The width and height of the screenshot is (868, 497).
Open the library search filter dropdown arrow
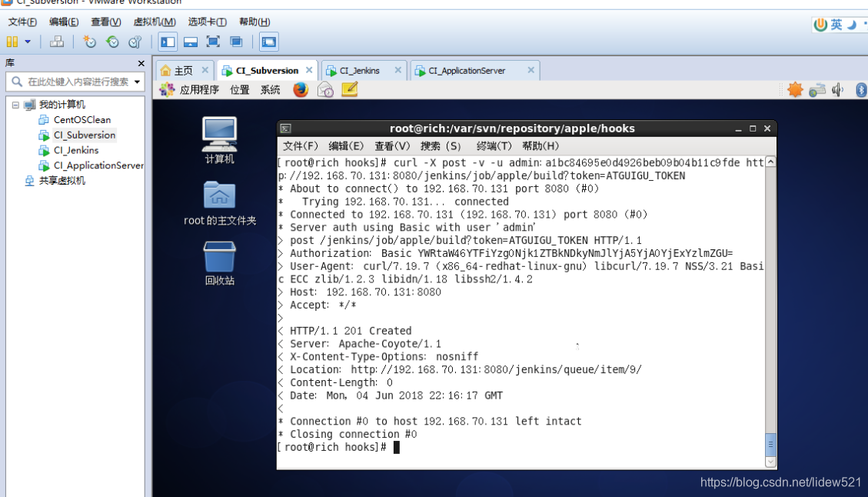pyautogui.click(x=137, y=82)
